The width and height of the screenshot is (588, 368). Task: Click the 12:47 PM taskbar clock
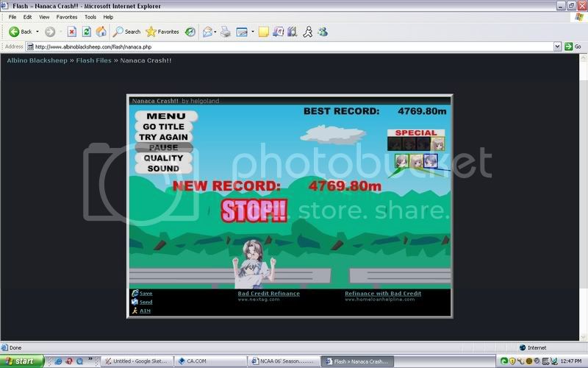(571, 361)
